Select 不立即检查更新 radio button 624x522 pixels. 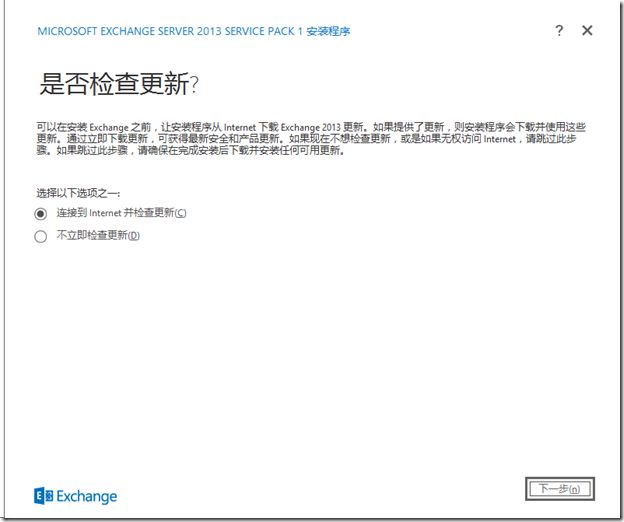click(41, 236)
